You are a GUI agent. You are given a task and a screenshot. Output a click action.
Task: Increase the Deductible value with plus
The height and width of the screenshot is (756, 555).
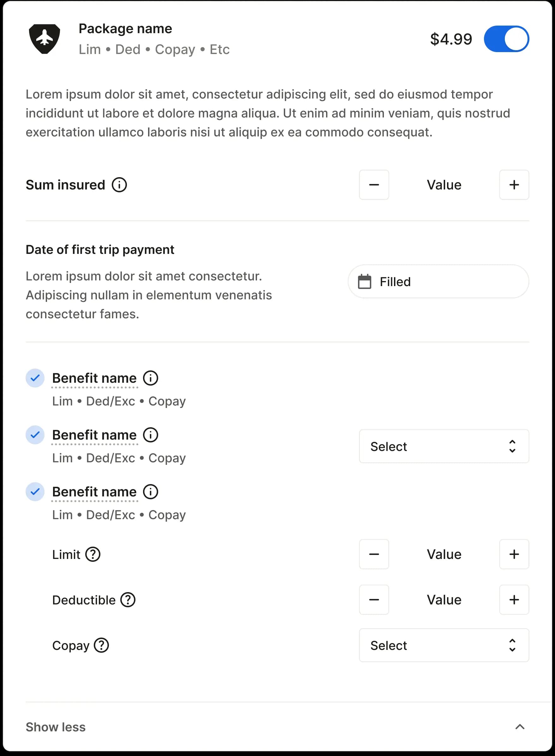tap(514, 600)
